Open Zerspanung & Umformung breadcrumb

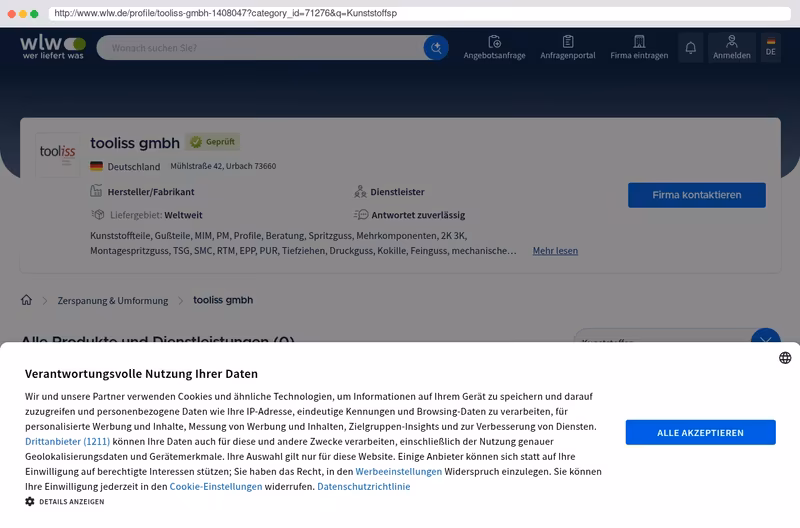[x=113, y=300]
